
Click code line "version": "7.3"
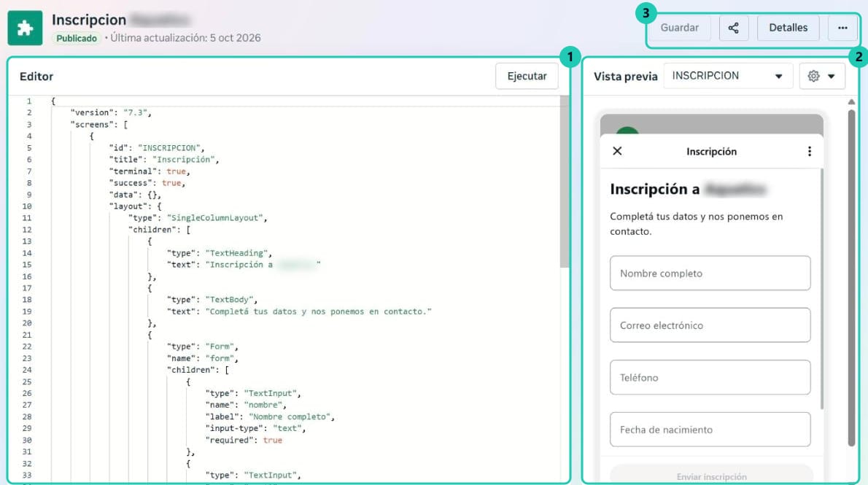pyautogui.click(x=111, y=112)
